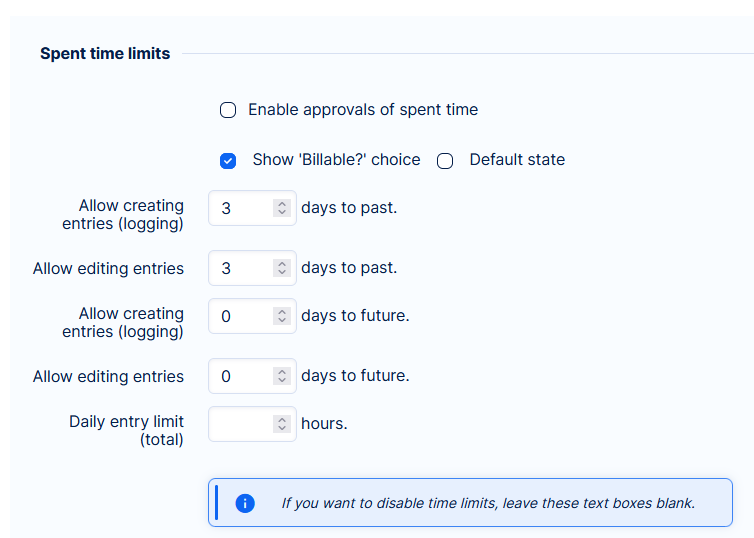Viewport: 754px width, 538px height.
Task: Click the Daily entry limit hours field
Action: (x=242, y=424)
